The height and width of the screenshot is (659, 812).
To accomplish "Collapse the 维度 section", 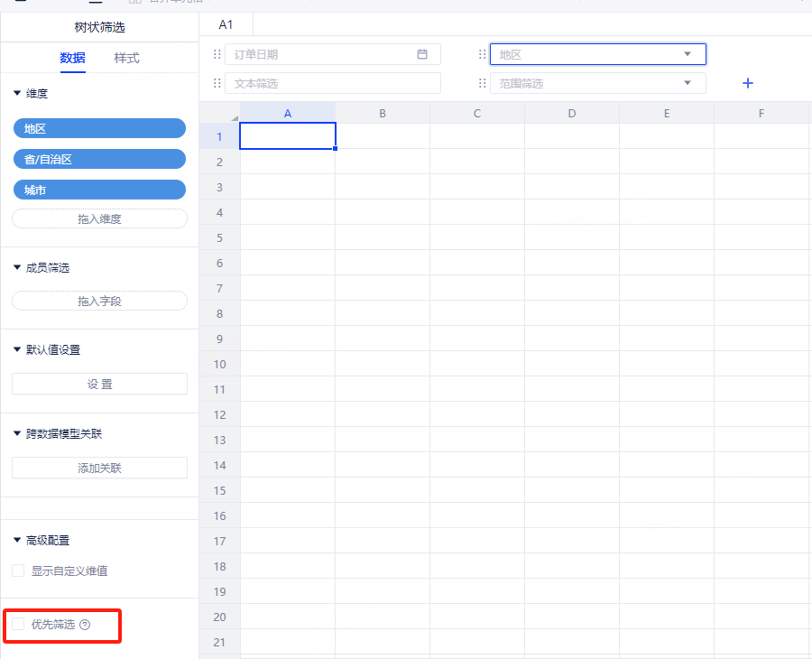I will (x=17, y=93).
